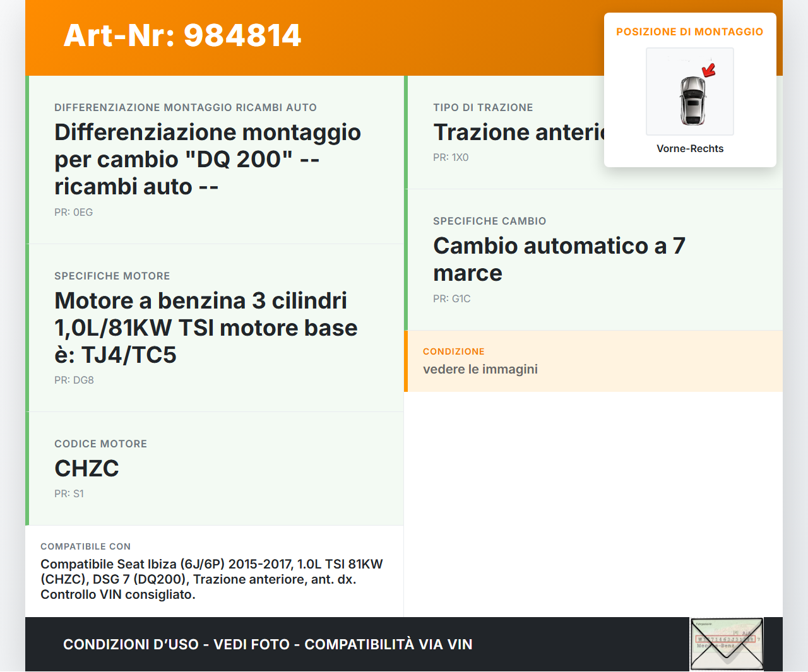Select the CHZC engine code value
Viewport: 808px width, 672px height.
click(86, 469)
